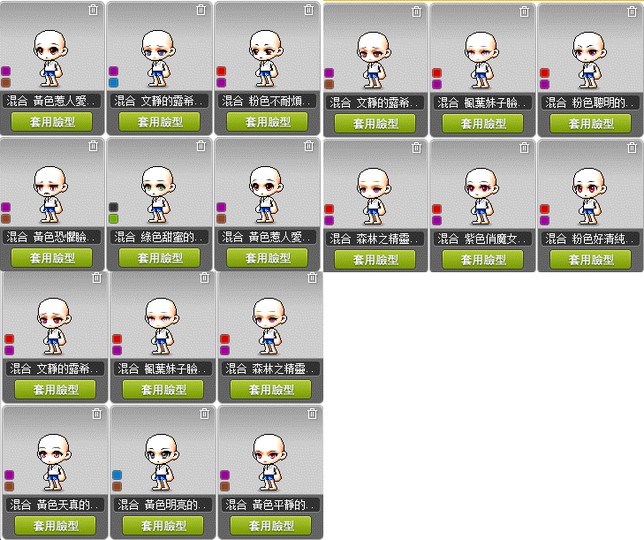Delete the 紫色俏魔女 face using trash icon
This screenshot has height=540, width=644.
click(x=524, y=147)
